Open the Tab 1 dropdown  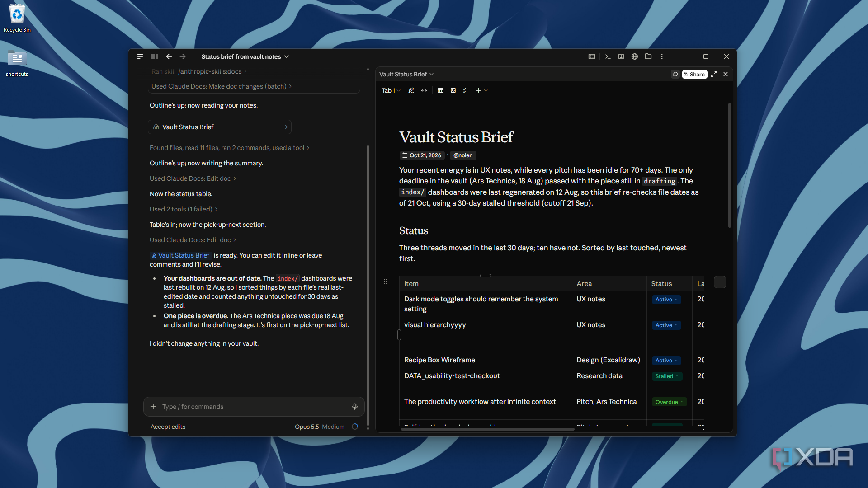391,90
